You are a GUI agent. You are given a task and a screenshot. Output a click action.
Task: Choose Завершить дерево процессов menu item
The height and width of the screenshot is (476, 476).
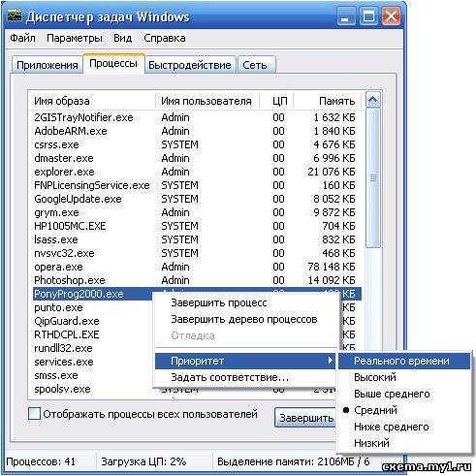pos(244,319)
